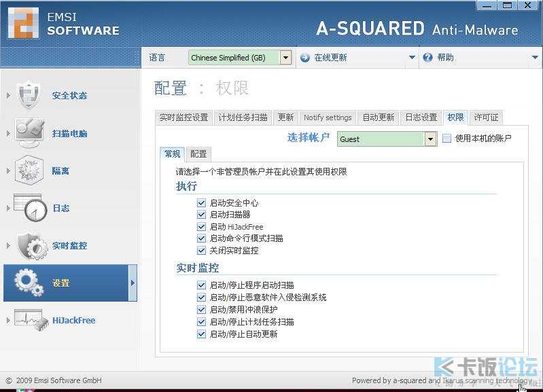Toggle the 关闭实时监控 checkbox
Screen dimensions: 543x392
point(201,251)
